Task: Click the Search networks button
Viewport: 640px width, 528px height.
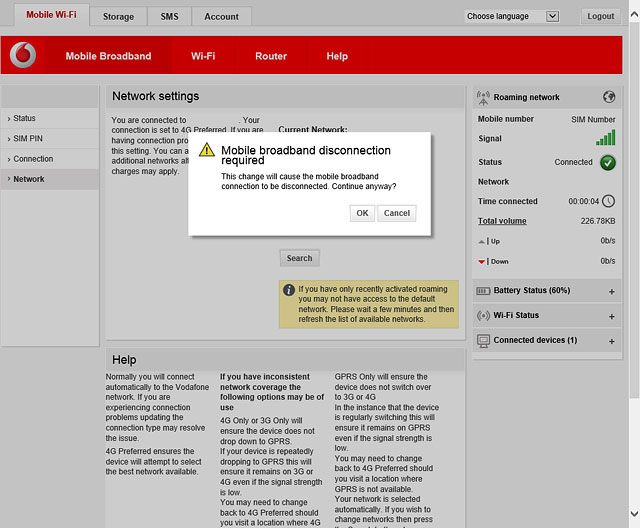Action: 300,258
